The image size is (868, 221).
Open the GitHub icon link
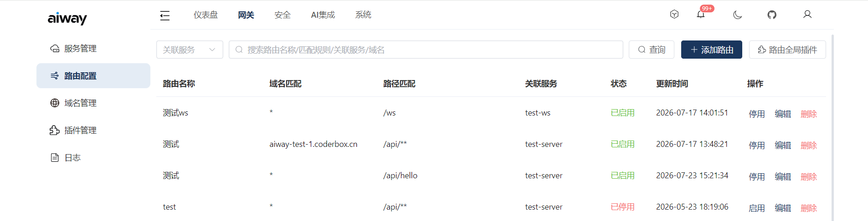[x=772, y=15]
